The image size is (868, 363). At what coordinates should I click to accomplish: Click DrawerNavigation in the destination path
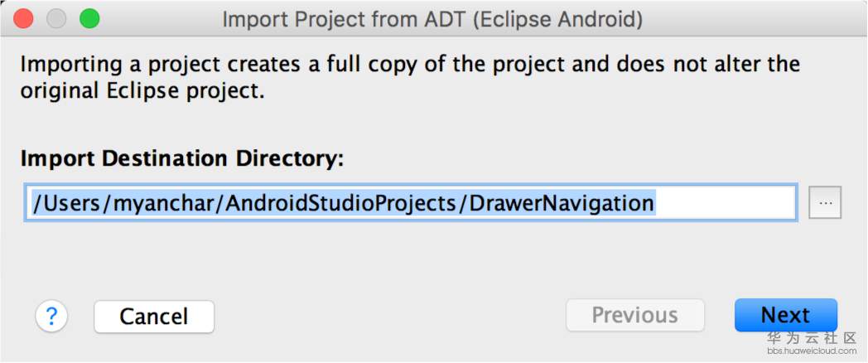562,203
